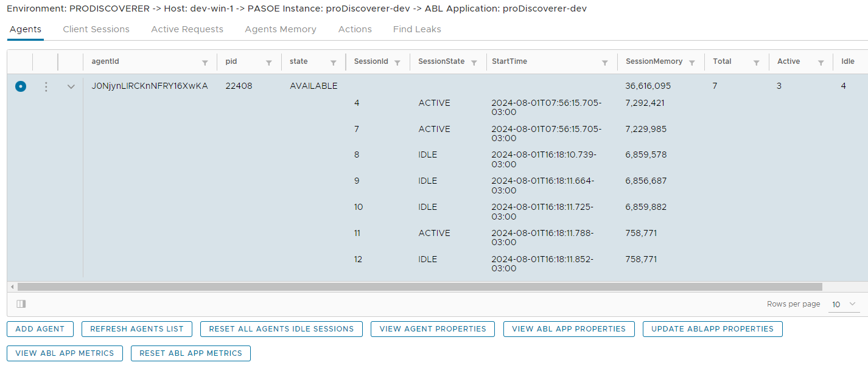Open the filter for the pid column

(x=269, y=61)
